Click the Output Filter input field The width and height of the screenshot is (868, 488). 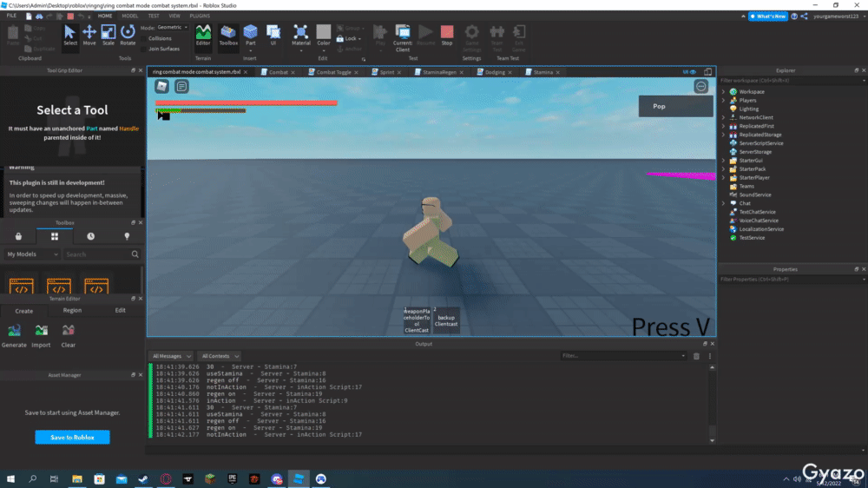[x=622, y=356]
